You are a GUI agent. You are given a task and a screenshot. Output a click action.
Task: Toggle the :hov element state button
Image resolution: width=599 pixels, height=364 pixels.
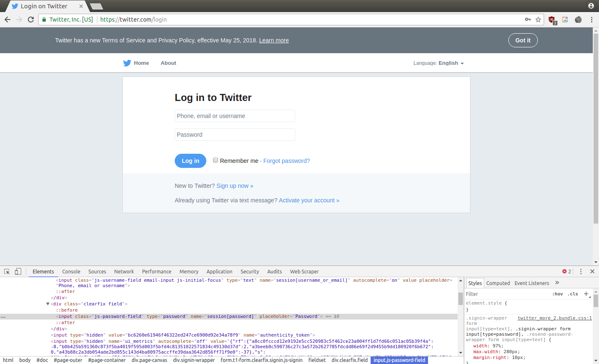point(557,294)
